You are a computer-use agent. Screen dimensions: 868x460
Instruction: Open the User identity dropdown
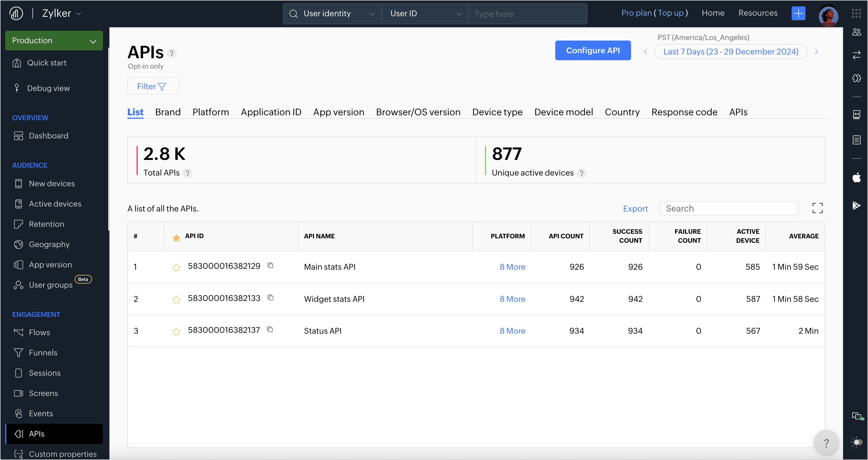coord(332,14)
